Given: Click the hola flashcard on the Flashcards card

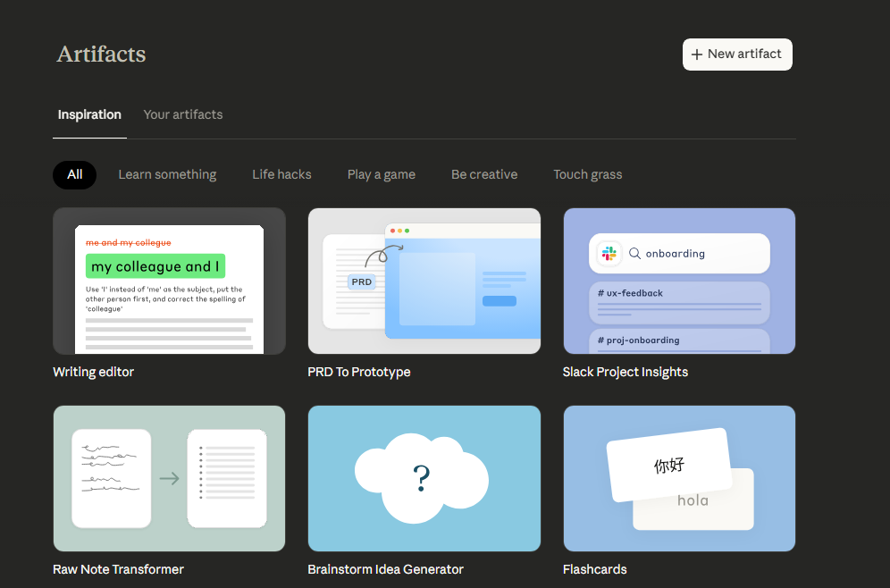Looking at the screenshot, I should (693, 500).
